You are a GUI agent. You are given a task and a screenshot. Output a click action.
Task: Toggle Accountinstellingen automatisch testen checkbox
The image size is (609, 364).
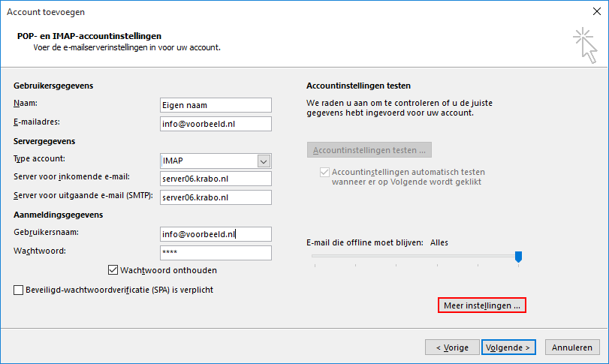click(324, 172)
